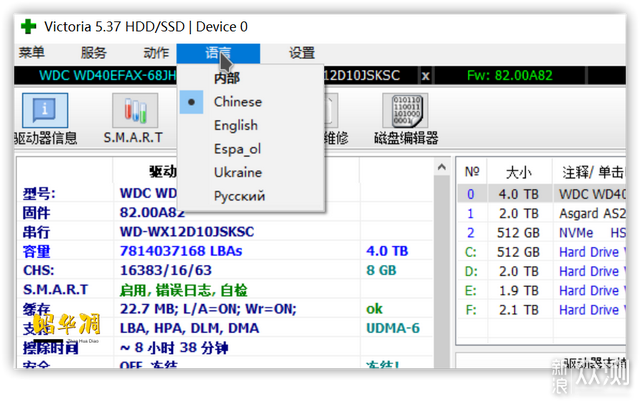Click the ok status in the cache row
The image size is (640, 404).
pyautogui.click(x=374, y=309)
